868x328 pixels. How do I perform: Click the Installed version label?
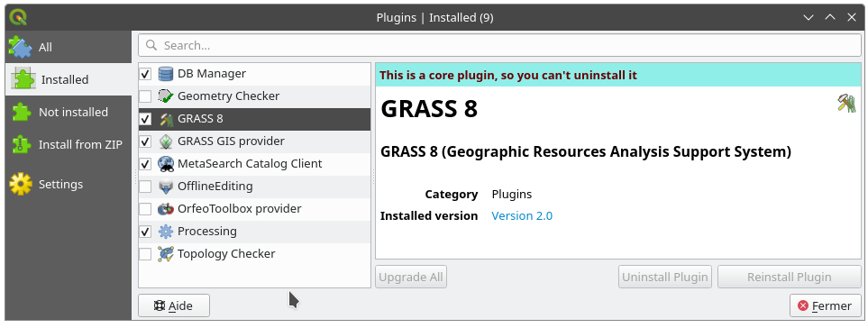429,215
